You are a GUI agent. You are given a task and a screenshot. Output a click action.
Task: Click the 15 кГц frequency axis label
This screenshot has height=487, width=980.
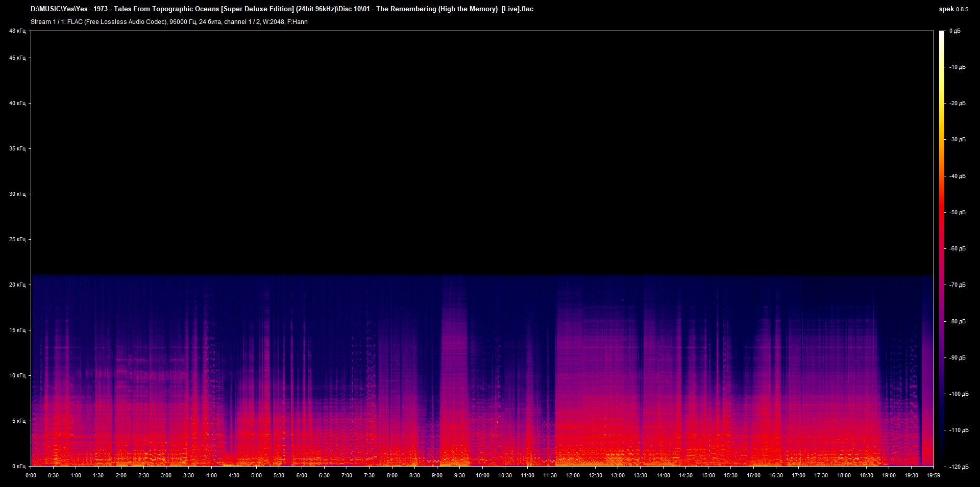pos(17,330)
